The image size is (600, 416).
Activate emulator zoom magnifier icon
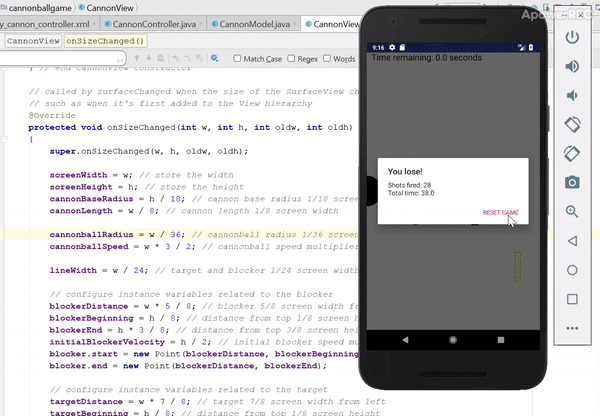point(572,211)
